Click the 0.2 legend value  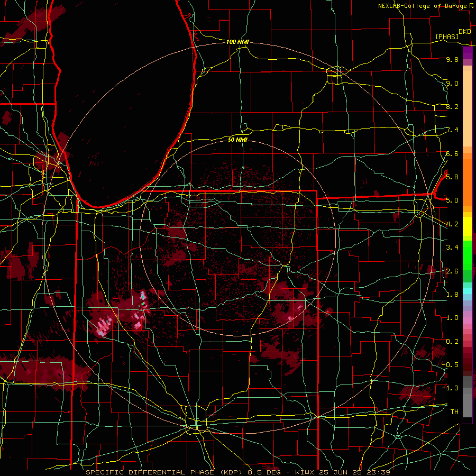pyautogui.click(x=452, y=341)
